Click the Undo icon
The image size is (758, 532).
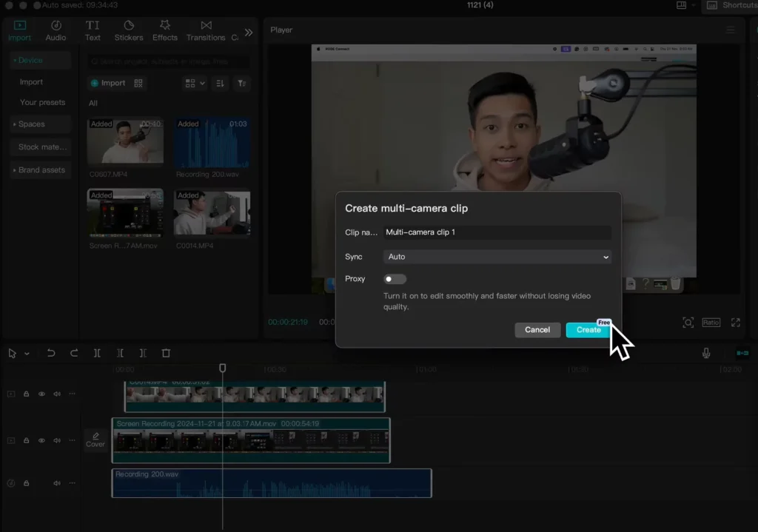pyautogui.click(x=51, y=353)
